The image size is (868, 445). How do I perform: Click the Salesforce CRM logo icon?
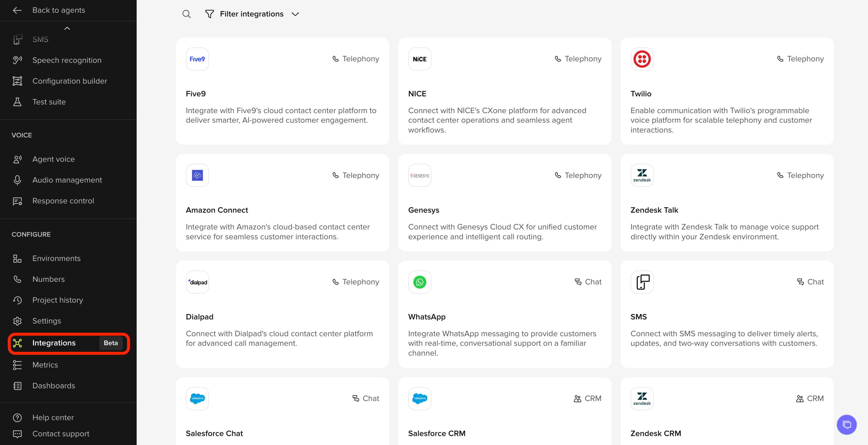[420, 398]
